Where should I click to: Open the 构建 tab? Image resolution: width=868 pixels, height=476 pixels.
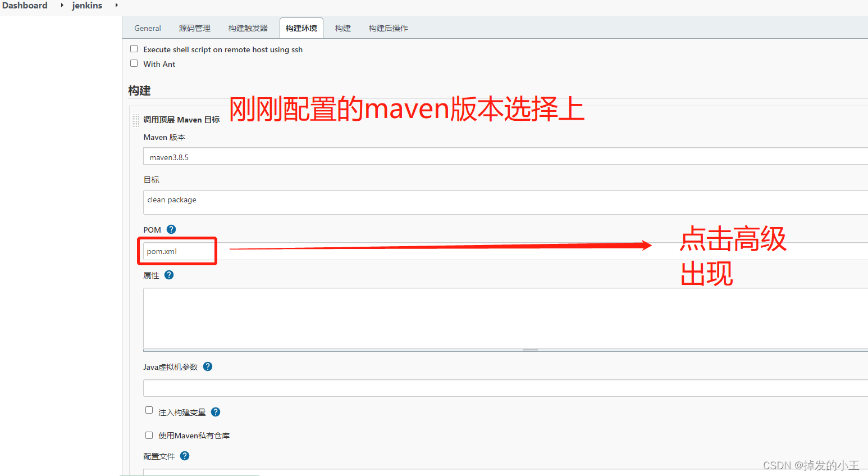tap(343, 28)
